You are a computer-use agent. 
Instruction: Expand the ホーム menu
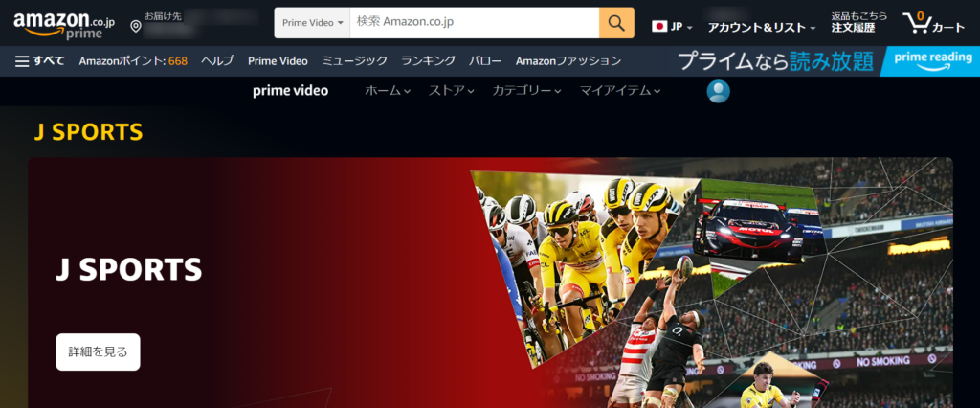tap(388, 91)
